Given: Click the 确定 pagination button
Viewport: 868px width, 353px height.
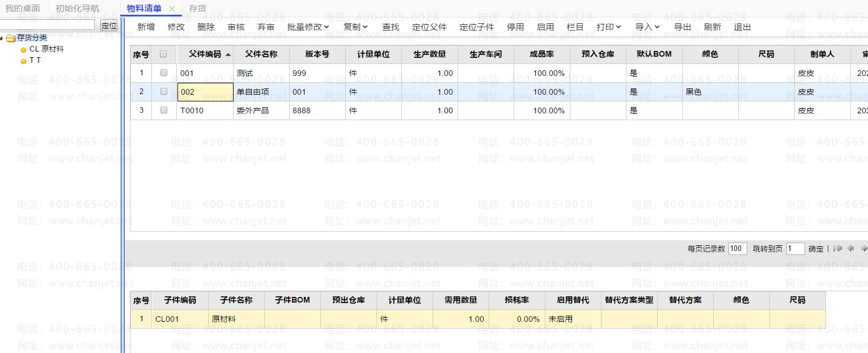Looking at the screenshot, I should click(x=816, y=249).
